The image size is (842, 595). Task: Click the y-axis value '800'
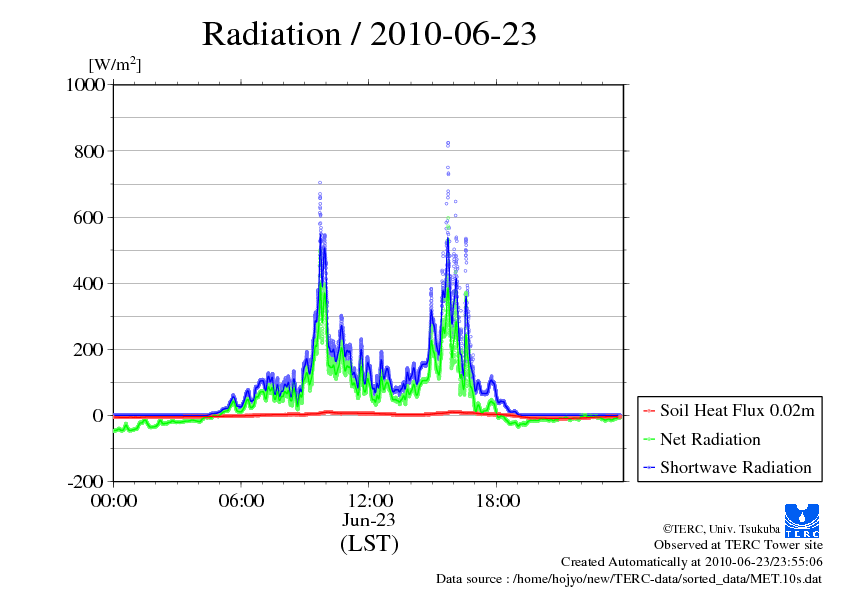click(x=89, y=151)
